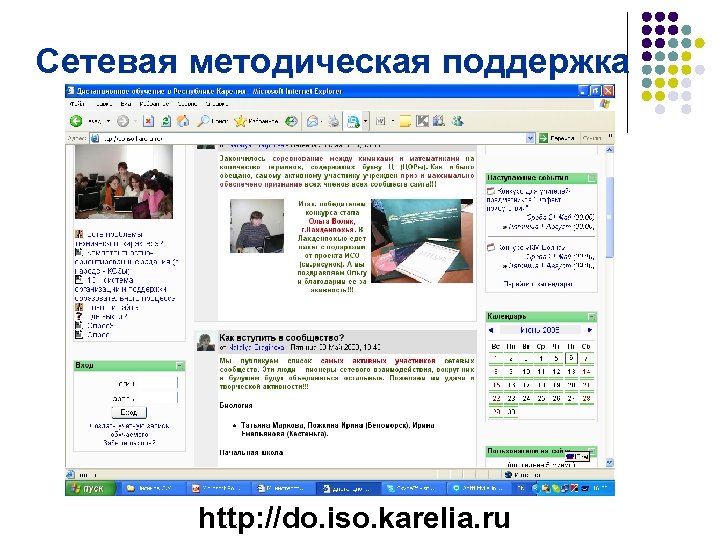Click the Print icon in the toolbar
Image resolution: width=720 pixels, height=540 pixels.
pyautogui.click(x=334, y=121)
